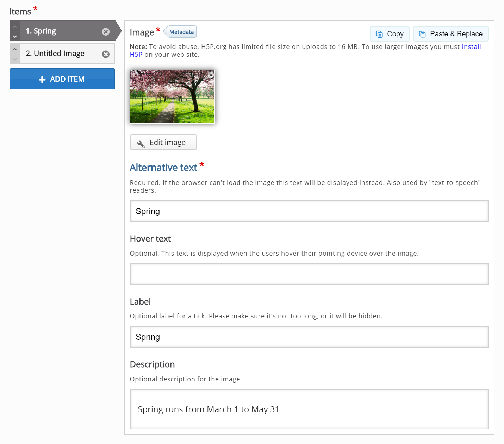Click the wrench icon on Edit image
The image size is (504, 444).
click(x=141, y=144)
